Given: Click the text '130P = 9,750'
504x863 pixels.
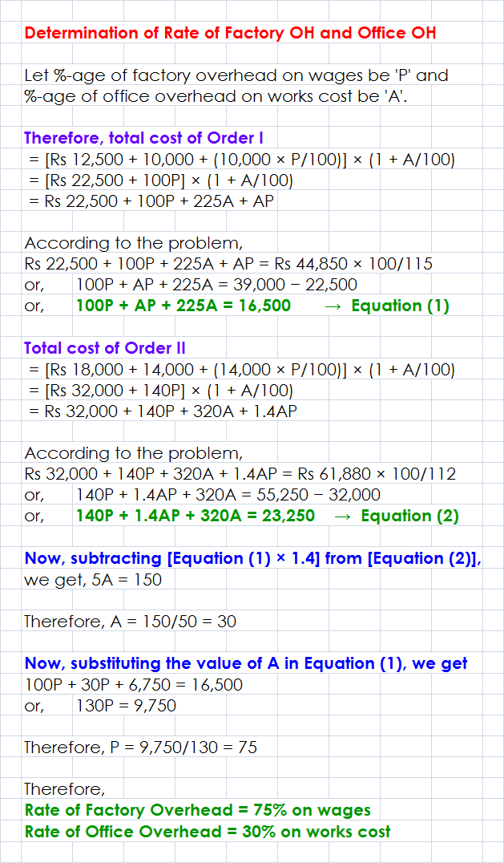Looking at the screenshot, I should 127,706.
